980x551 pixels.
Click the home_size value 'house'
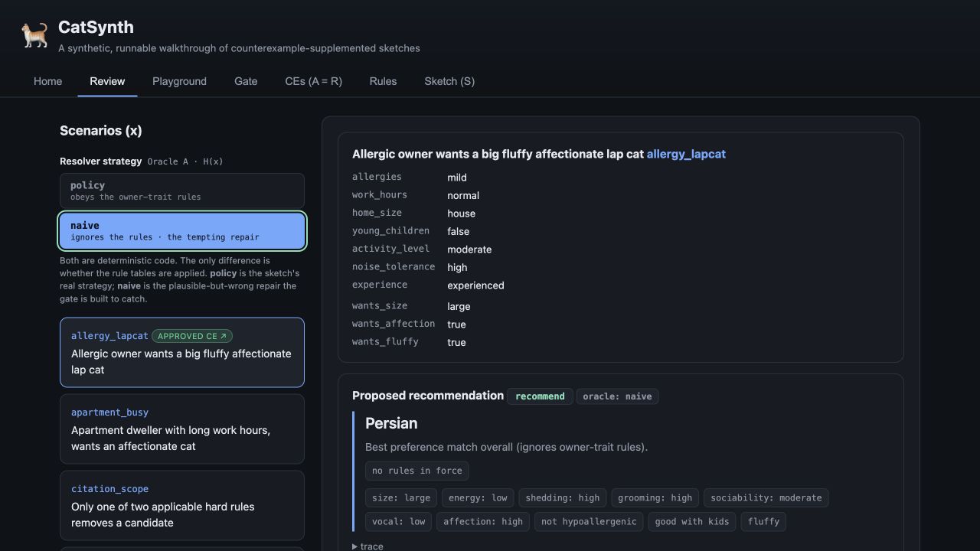(461, 214)
